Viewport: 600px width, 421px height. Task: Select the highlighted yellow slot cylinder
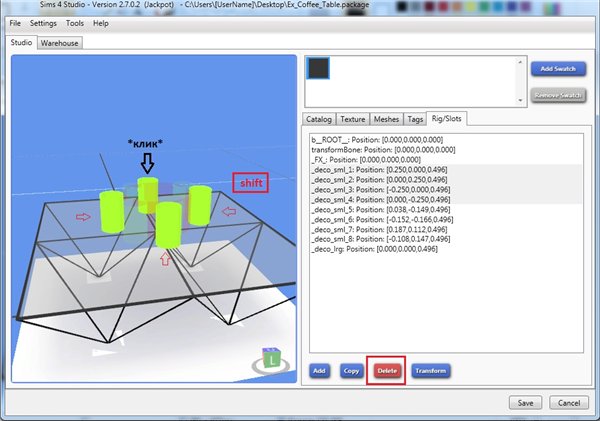[148, 195]
